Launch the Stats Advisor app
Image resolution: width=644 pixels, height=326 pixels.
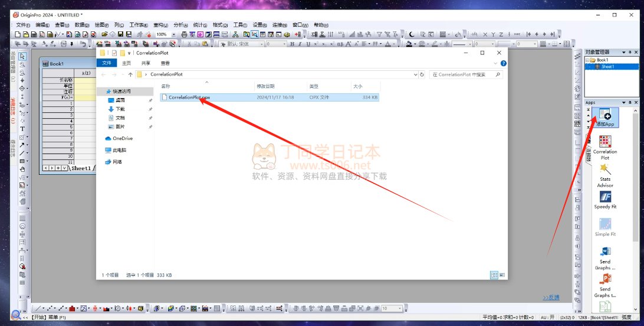[x=605, y=175]
